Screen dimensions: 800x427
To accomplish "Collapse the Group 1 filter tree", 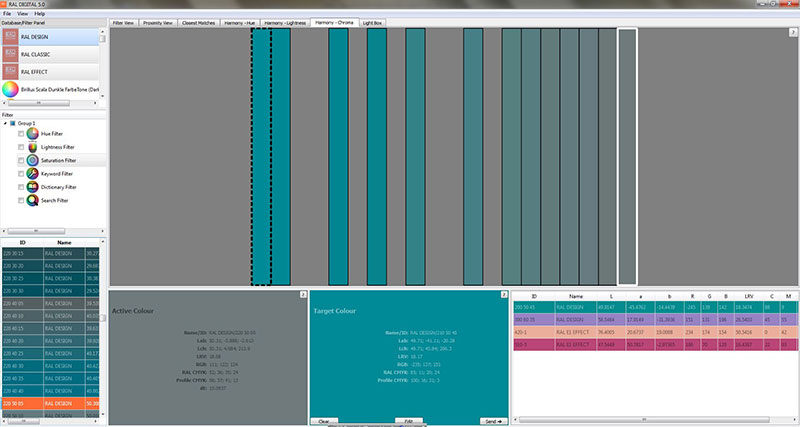I will tap(6, 123).
